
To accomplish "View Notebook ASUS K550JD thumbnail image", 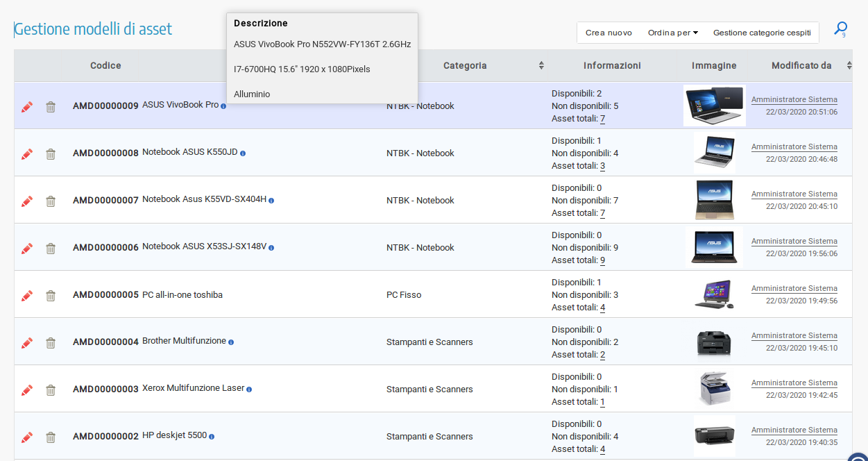I will pyautogui.click(x=714, y=153).
